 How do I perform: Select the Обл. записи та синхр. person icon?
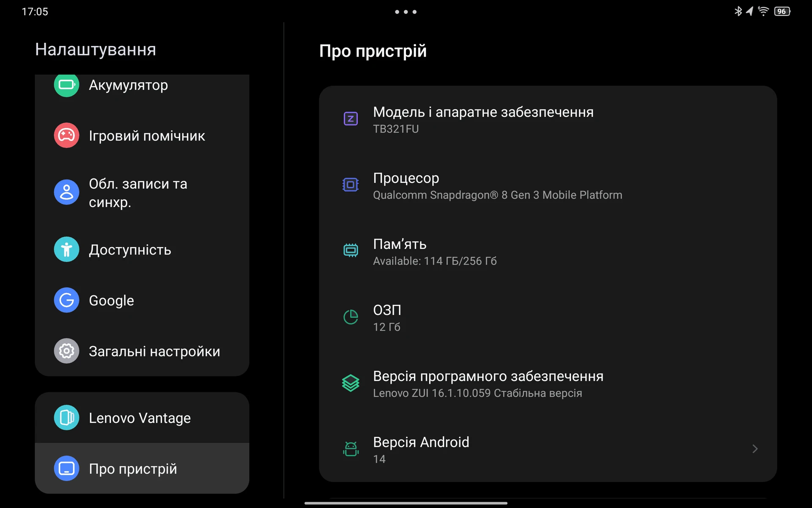pos(66,193)
